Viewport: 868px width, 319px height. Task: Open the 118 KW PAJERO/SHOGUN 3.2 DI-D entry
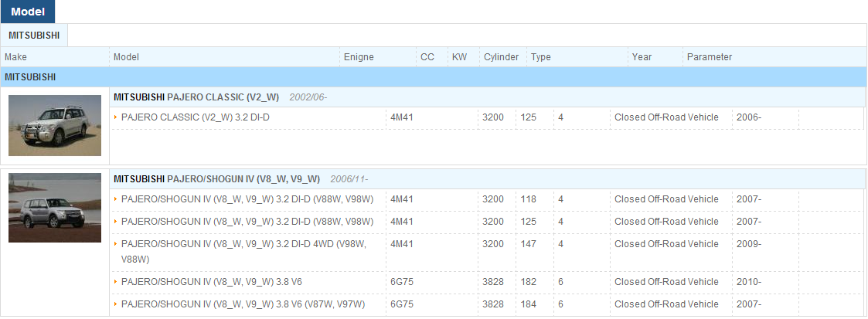247,199
